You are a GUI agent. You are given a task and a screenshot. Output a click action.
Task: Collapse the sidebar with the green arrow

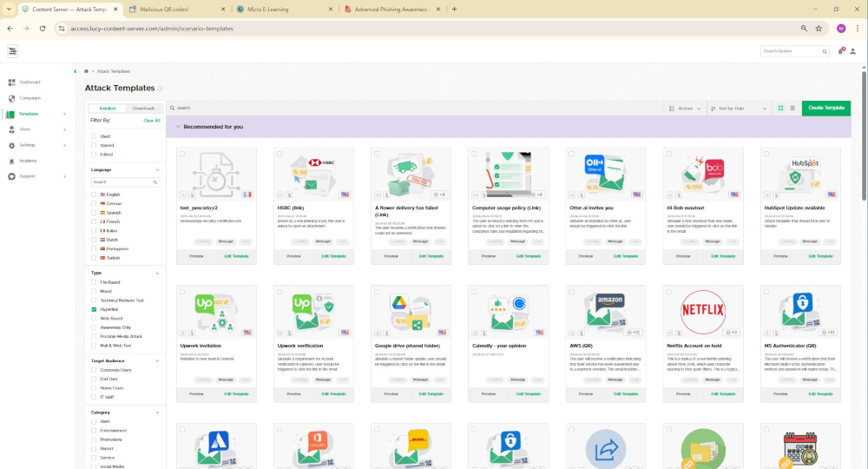point(76,71)
